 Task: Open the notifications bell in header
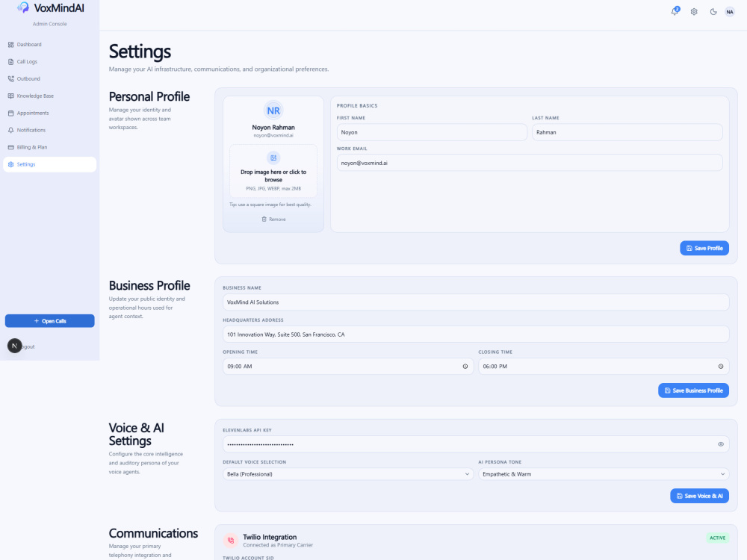click(675, 11)
